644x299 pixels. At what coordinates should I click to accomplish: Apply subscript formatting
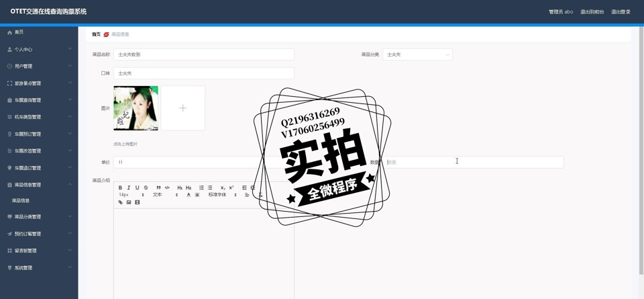pos(223,187)
